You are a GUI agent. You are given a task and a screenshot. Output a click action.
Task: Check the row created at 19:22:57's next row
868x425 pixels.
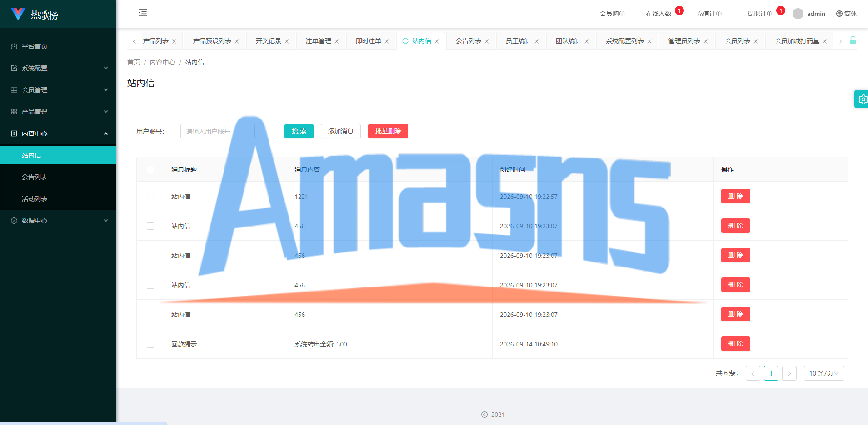150,226
